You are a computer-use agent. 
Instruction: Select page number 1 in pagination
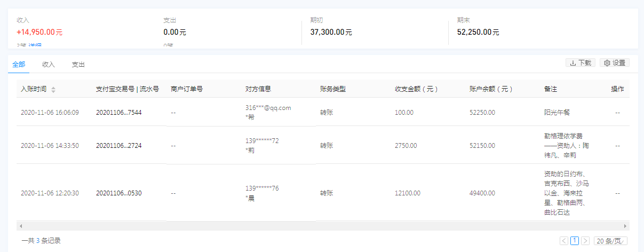(575, 241)
